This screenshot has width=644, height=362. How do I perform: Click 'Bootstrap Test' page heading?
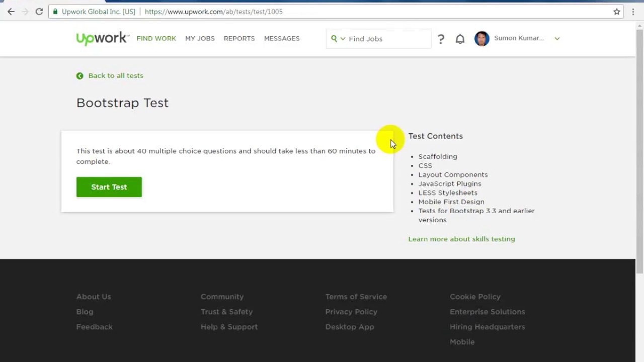[122, 103]
